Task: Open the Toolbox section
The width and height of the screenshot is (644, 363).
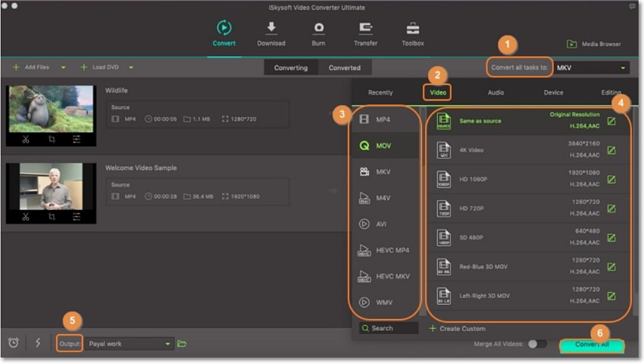Action: coord(413,33)
